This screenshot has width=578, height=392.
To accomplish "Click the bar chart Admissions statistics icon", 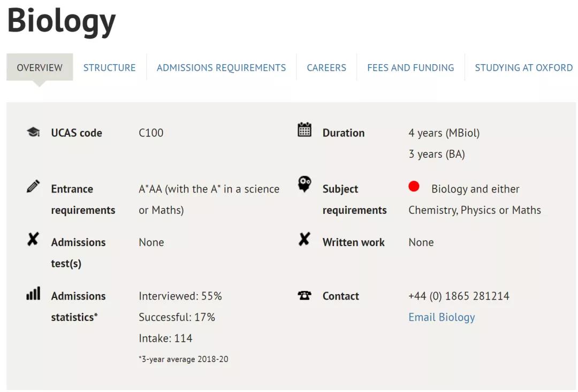I will click(34, 293).
